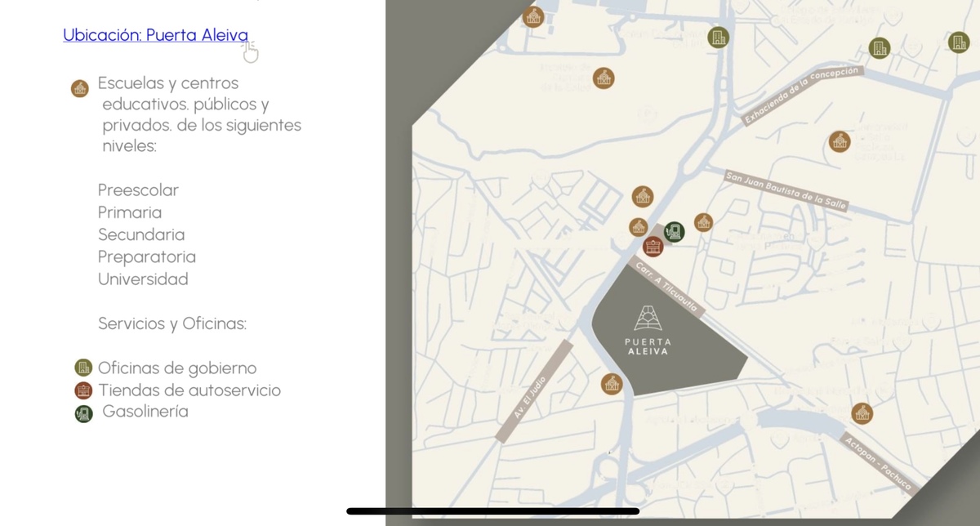Click the Tiendas de autoservicio legend icon
This screenshot has width=980, height=526.
(x=82, y=390)
